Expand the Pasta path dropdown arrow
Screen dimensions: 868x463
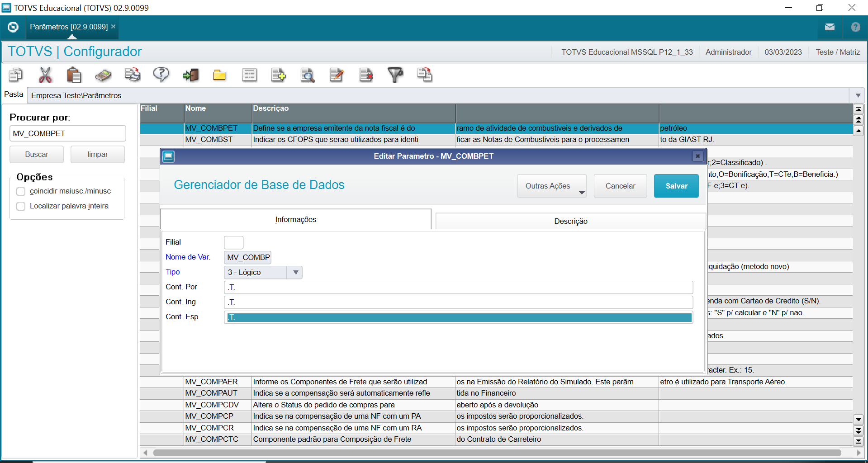(858, 95)
